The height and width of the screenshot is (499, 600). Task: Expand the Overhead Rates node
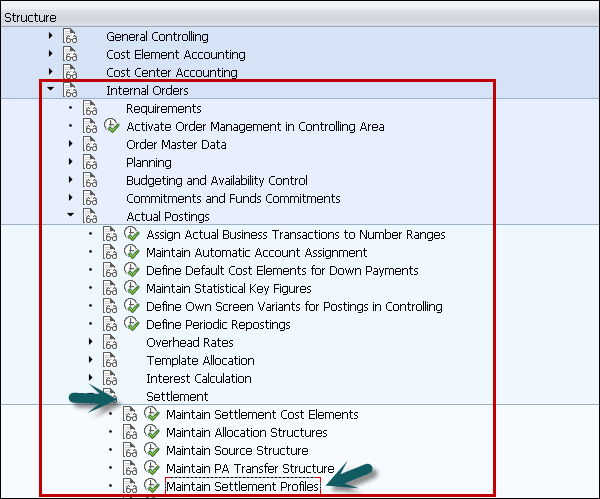click(90, 343)
